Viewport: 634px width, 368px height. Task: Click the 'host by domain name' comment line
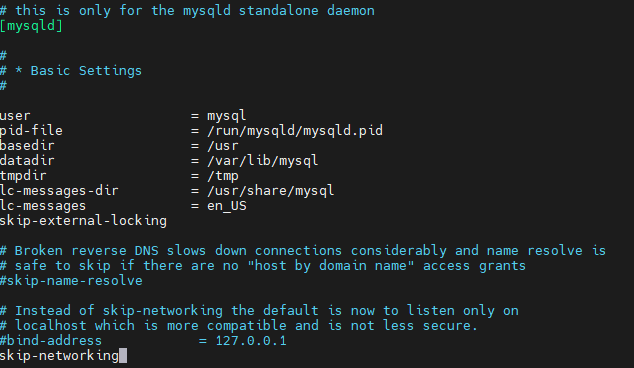point(263,266)
